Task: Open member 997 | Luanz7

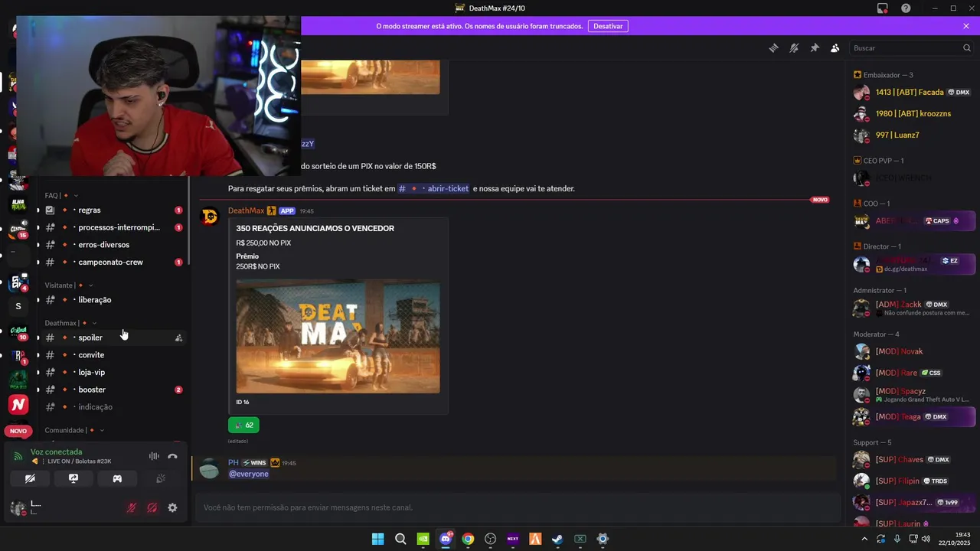Action: pos(915,135)
